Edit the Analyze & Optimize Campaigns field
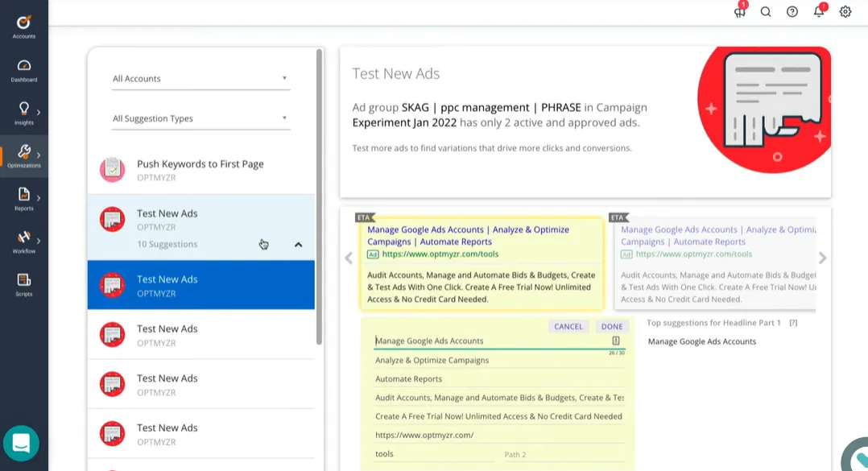Image resolution: width=868 pixels, height=471 pixels. point(500,361)
